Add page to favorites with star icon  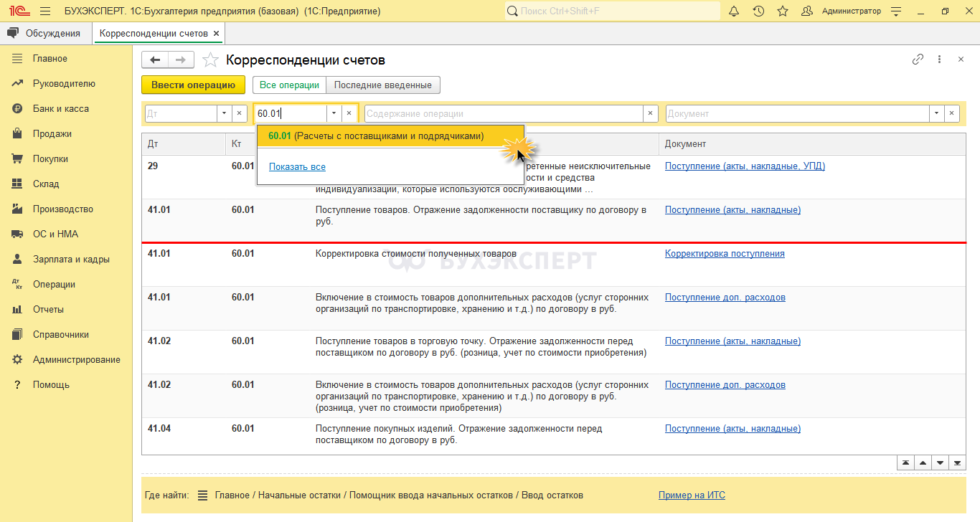click(x=209, y=60)
